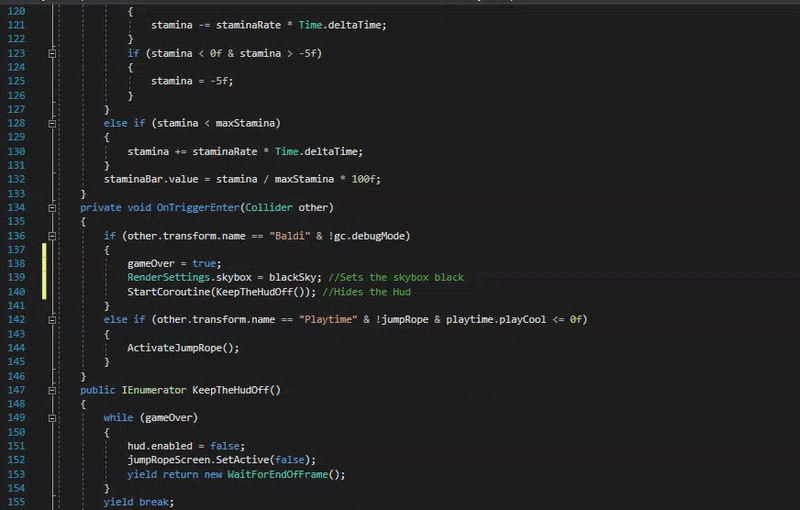Click the IEnumerator return type

click(x=154, y=390)
